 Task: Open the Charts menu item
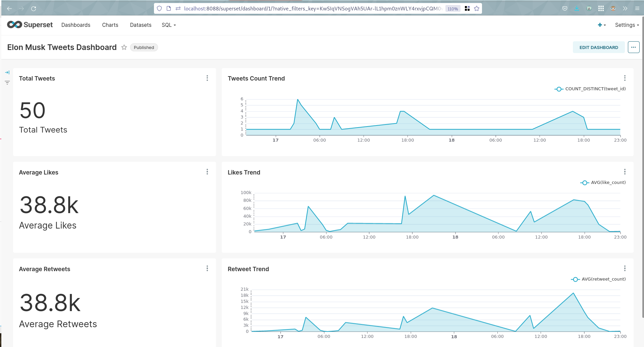click(x=110, y=25)
